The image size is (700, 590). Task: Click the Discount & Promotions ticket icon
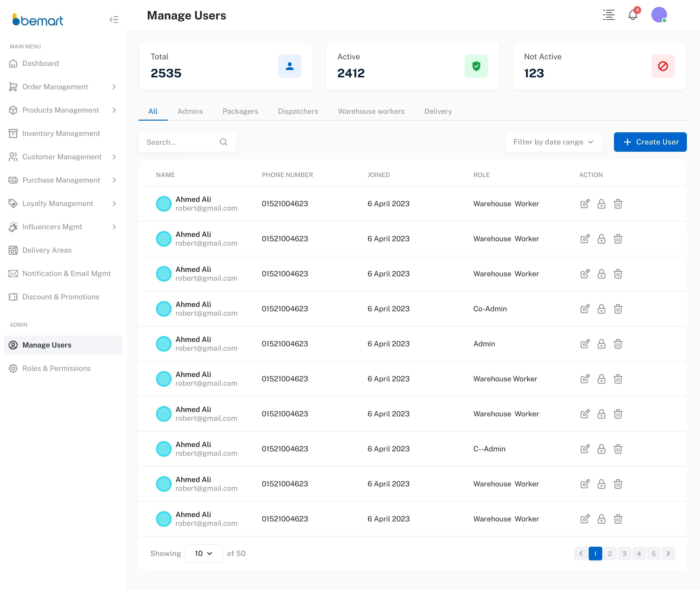[13, 297]
